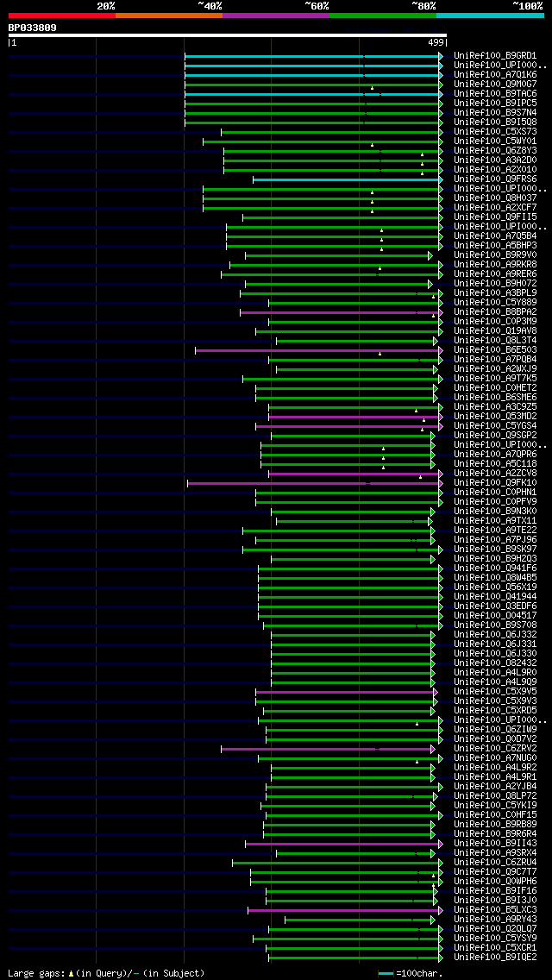Screen dimensions: 552x980
Task: Click the label UniRef100_A2X010
Action: [495, 170]
